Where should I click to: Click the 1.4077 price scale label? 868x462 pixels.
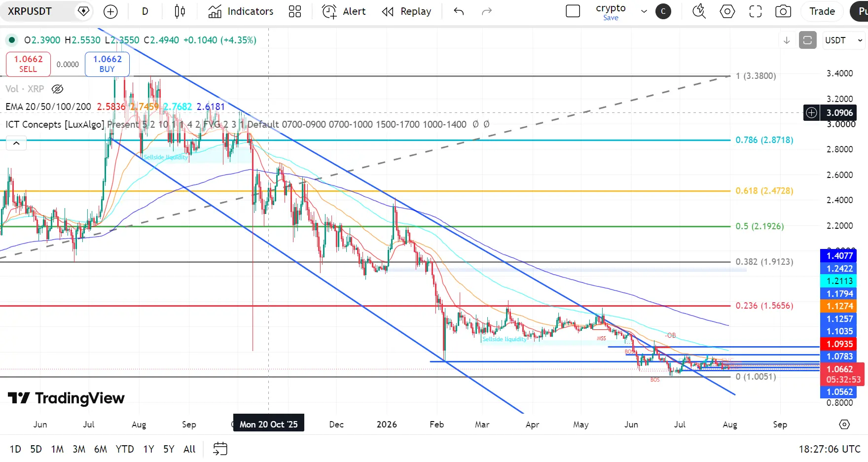point(838,256)
